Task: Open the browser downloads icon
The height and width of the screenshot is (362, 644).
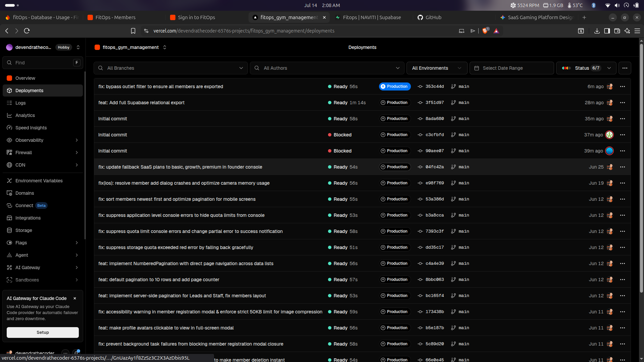Action: [x=597, y=31]
